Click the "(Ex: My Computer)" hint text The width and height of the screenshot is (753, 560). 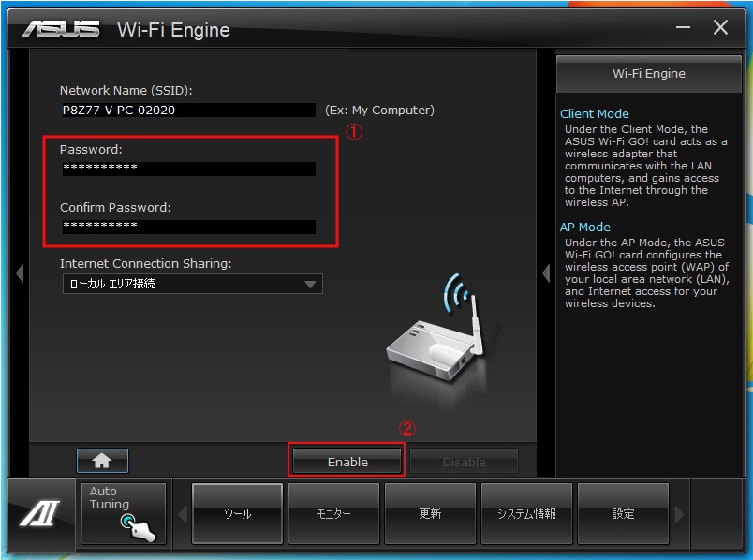[379, 110]
